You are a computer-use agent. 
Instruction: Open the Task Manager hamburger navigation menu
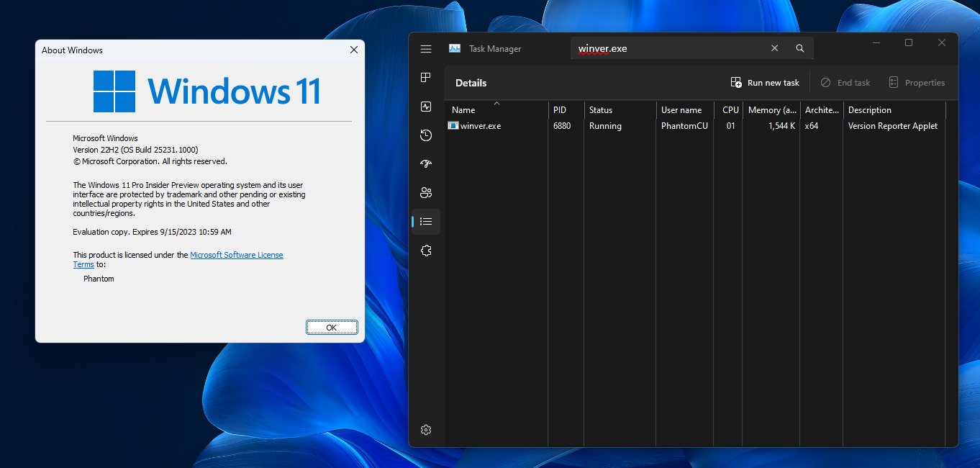tap(426, 49)
